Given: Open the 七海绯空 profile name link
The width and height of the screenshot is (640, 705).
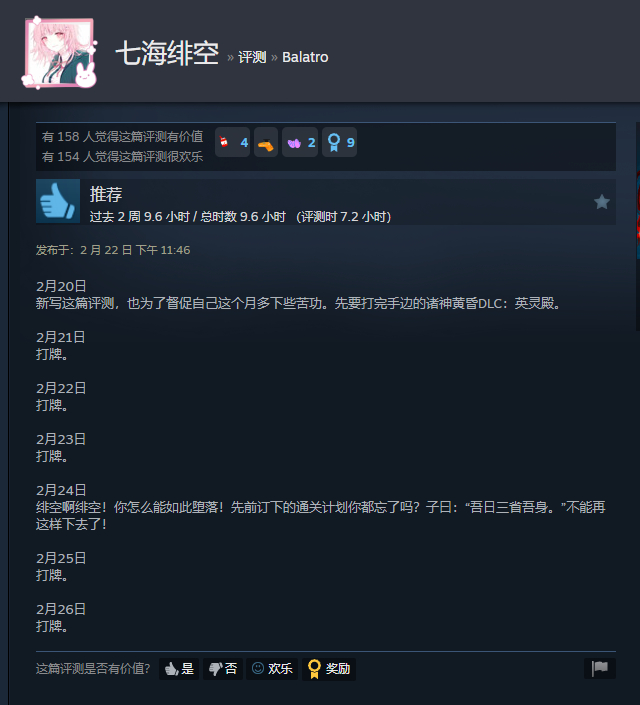Looking at the screenshot, I should (x=167, y=54).
